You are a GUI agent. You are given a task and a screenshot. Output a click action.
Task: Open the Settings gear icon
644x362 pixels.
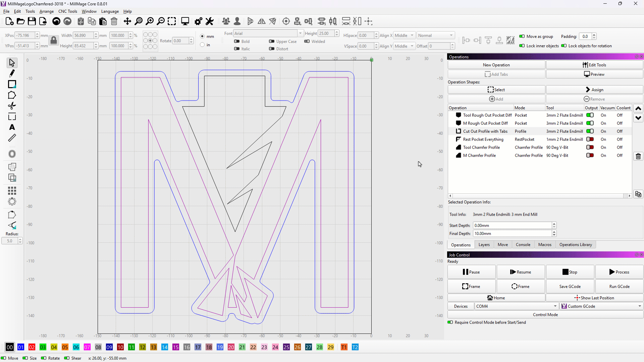pyautogui.click(x=198, y=21)
